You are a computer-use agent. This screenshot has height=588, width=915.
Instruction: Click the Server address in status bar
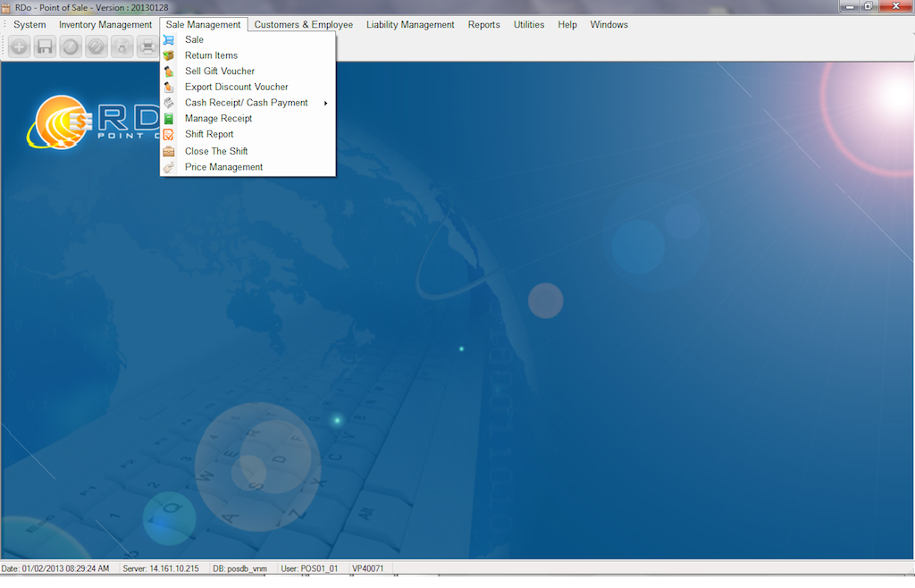(x=162, y=568)
